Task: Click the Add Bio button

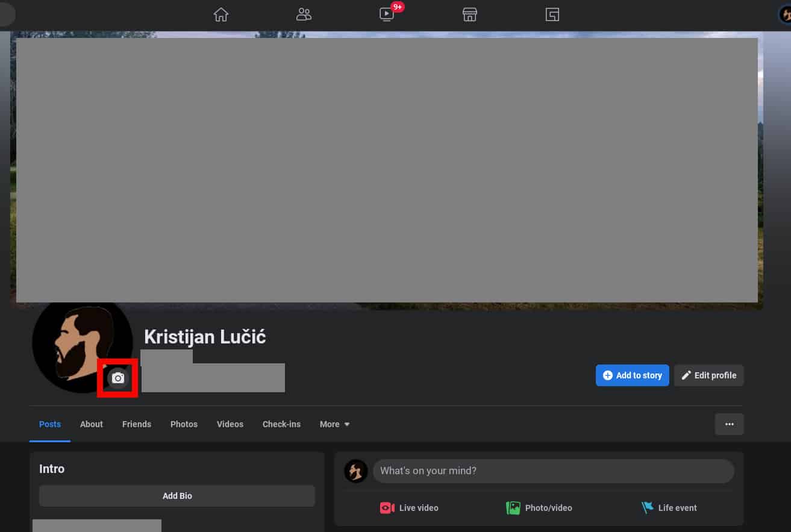Action: point(177,496)
